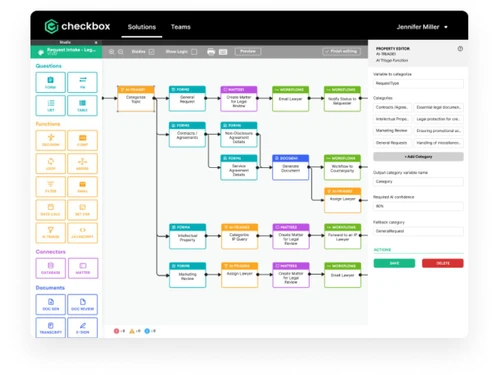The height and width of the screenshot is (375, 500).
Task: Click the Checkbox logo
Action: tap(77, 26)
